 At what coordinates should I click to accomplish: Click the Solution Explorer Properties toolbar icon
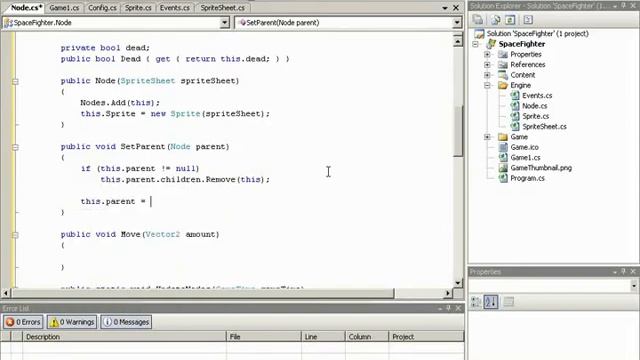click(478, 20)
